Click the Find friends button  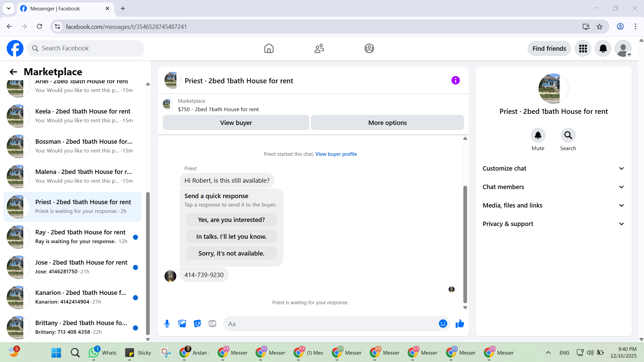pos(549,48)
